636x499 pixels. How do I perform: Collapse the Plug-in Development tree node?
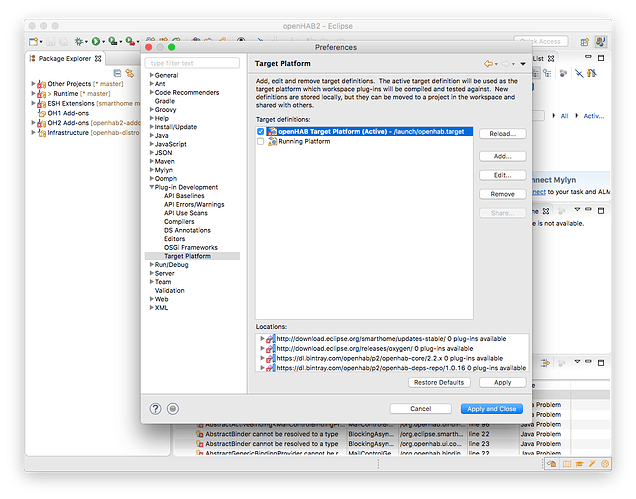click(x=150, y=187)
